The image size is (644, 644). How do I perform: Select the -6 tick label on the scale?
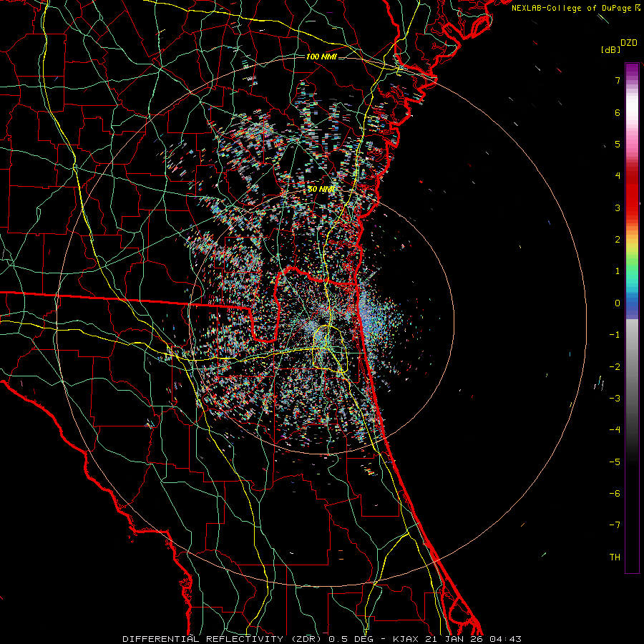[x=615, y=493]
